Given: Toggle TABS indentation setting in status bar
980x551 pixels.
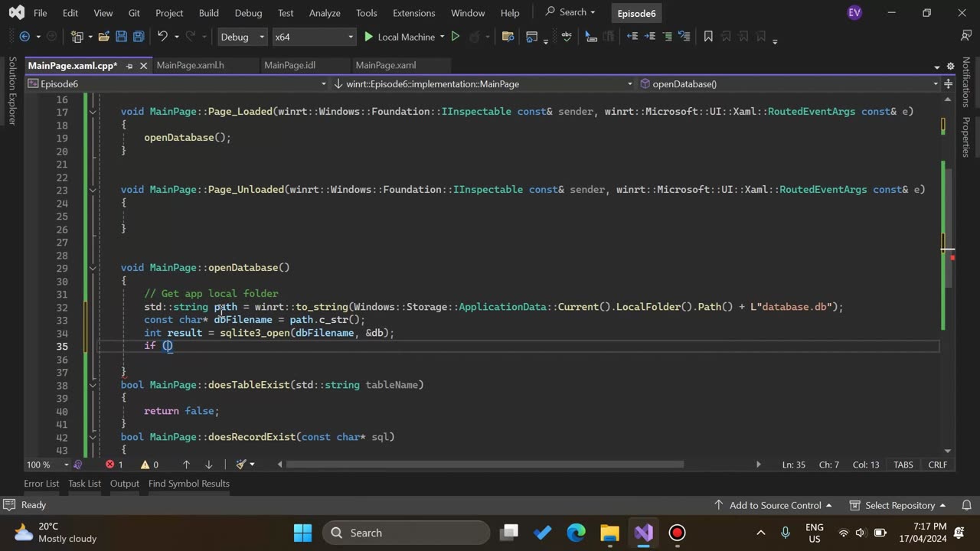Looking at the screenshot, I should click(x=903, y=465).
